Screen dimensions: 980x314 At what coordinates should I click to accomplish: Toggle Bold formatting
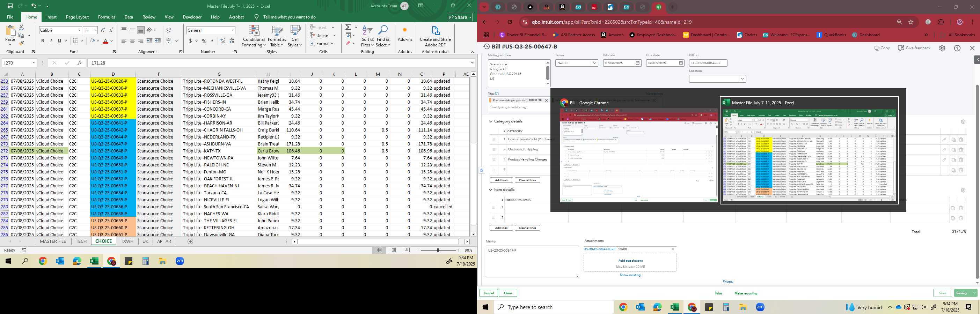pos(43,41)
